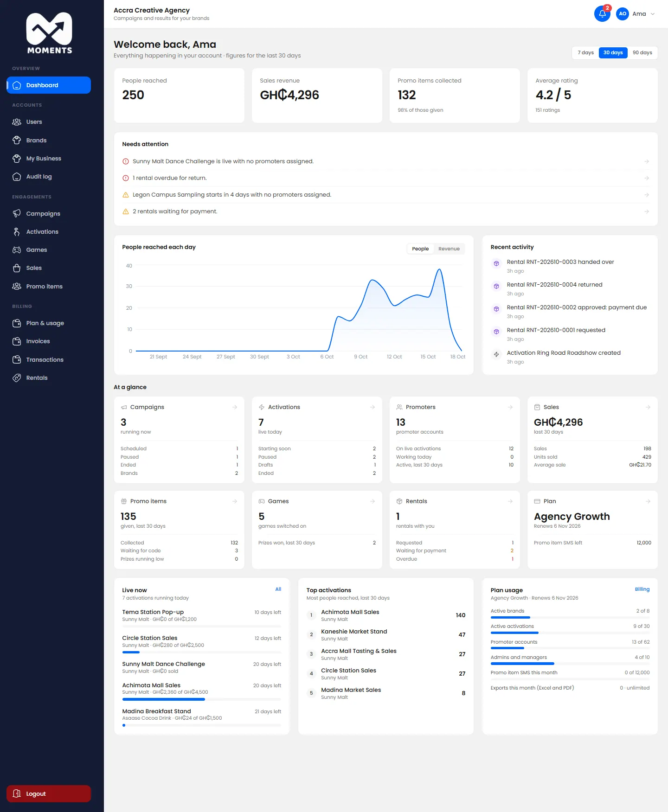Viewport: 668px width, 812px height.
Task: Click the Transactions wallet icon
Action: (x=17, y=359)
